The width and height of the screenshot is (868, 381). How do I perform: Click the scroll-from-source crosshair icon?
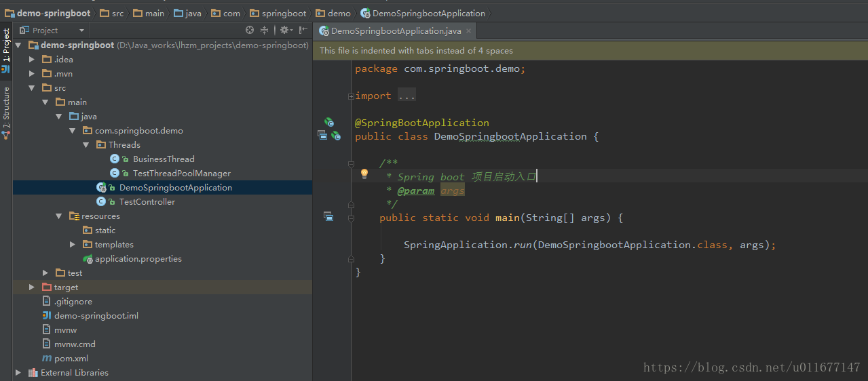click(x=250, y=30)
